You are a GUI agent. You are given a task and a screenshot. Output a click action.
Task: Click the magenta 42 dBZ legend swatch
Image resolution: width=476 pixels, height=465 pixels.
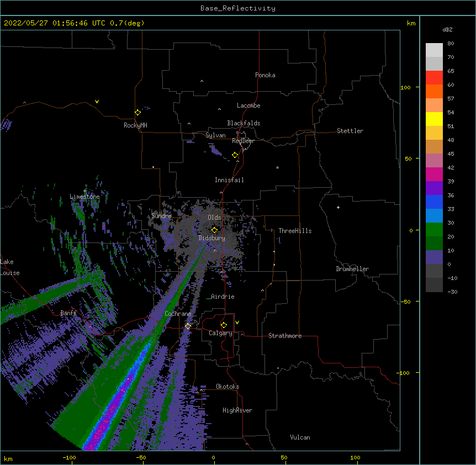point(434,174)
